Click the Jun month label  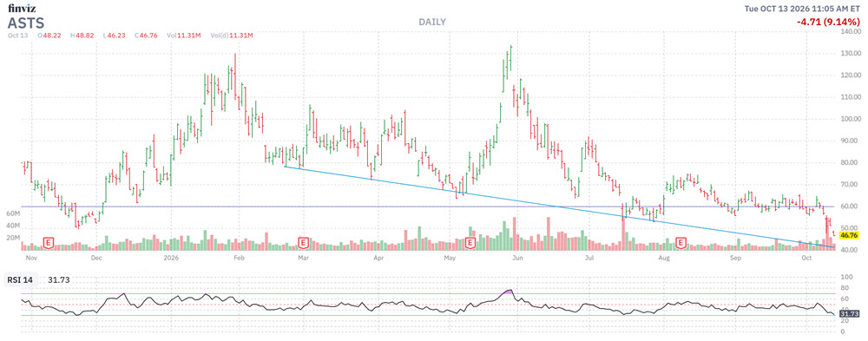517,258
